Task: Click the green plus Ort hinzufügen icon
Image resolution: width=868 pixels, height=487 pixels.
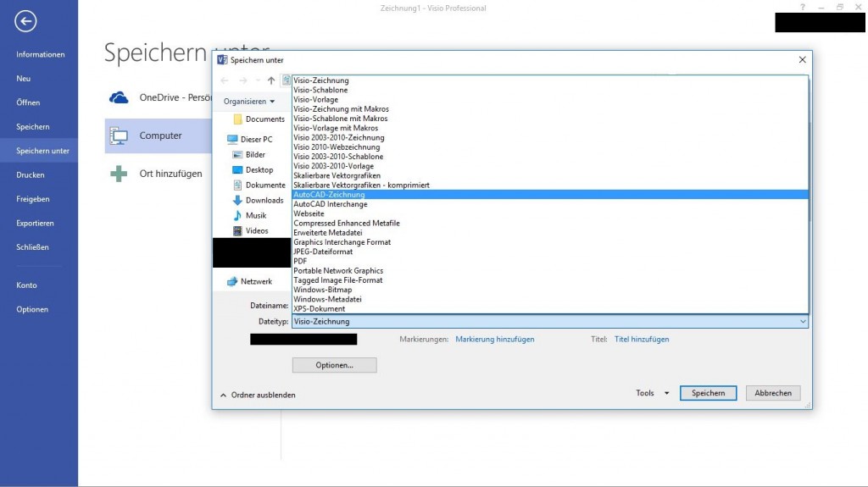Action: pyautogui.click(x=119, y=174)
